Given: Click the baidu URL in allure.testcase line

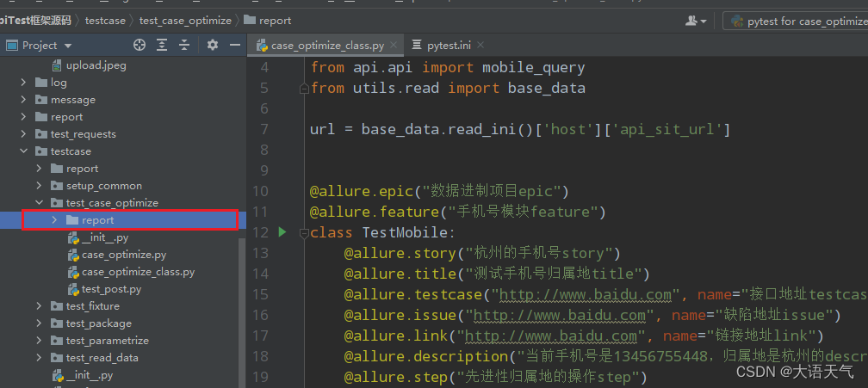Looking at the screenshot, I should click(586, 294).
